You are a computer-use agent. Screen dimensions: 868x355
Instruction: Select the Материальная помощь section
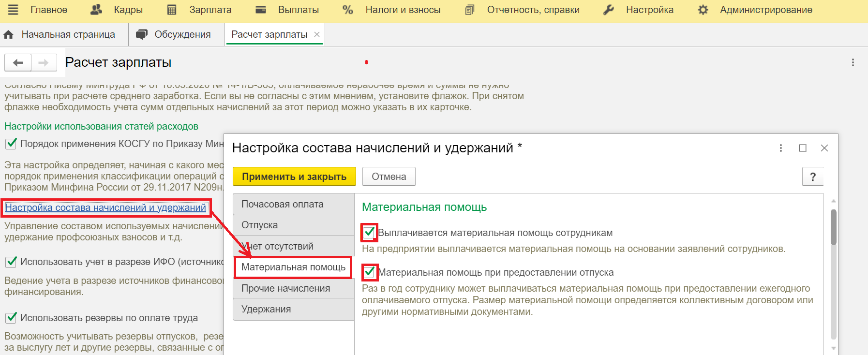[294, 267]
